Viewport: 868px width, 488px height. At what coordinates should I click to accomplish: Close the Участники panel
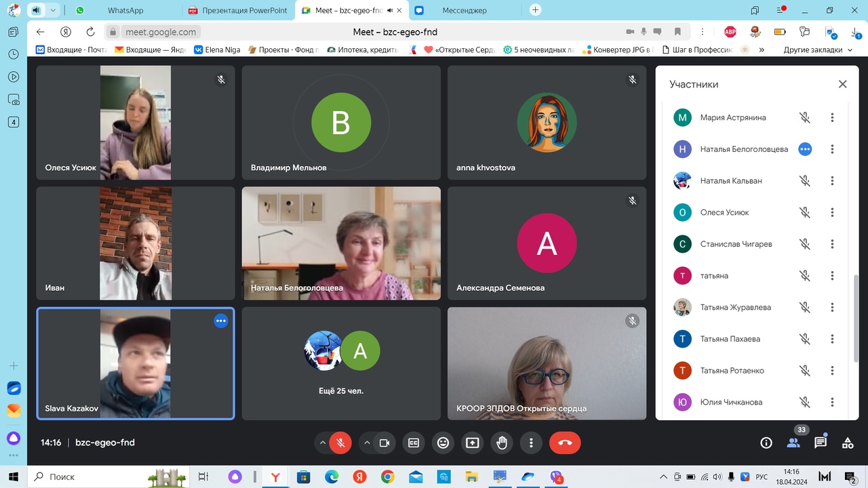pyautogui.click(x=842, y=84)
